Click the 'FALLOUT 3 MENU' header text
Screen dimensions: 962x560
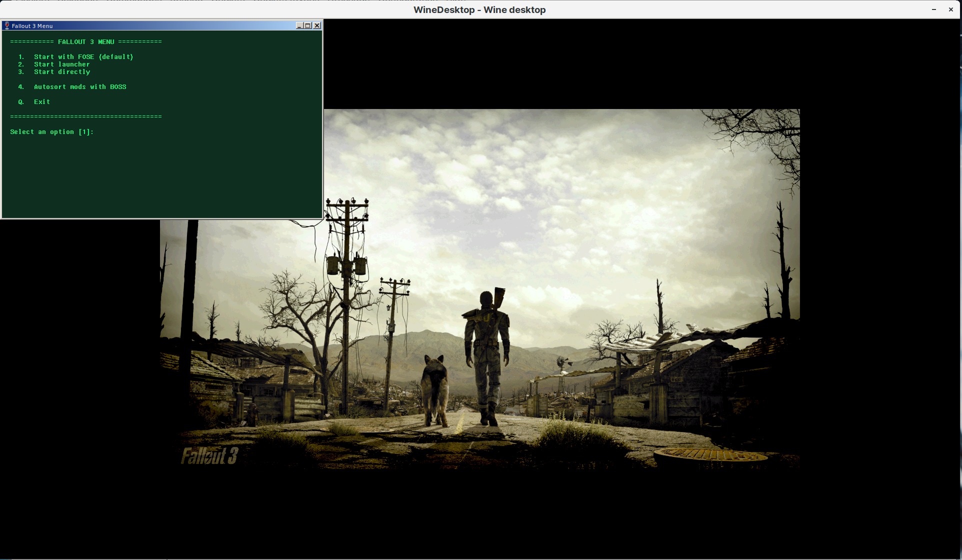point(86,42)
